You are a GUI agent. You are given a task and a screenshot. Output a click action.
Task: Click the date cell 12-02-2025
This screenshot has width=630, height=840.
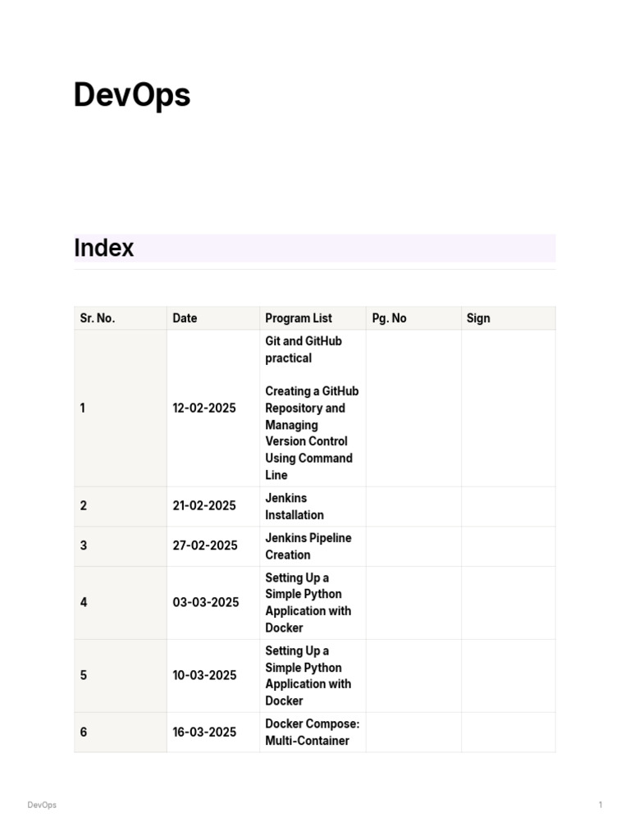[x=204, y=408]
